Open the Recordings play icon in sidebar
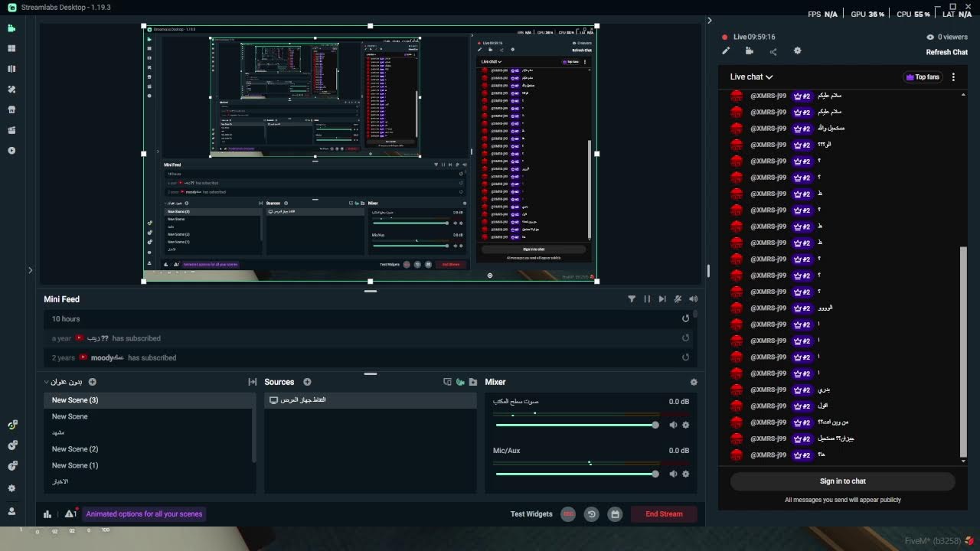Screen dimensions: 980x551 (x=11, y=151)
